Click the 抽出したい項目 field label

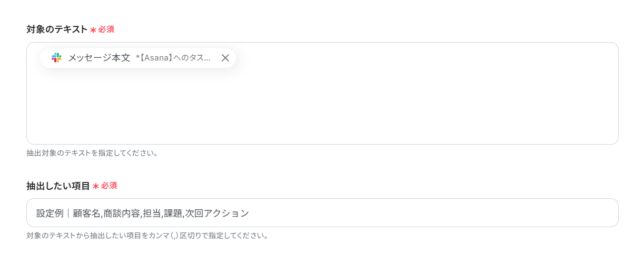pyautogui.click(x=58, y=186)
